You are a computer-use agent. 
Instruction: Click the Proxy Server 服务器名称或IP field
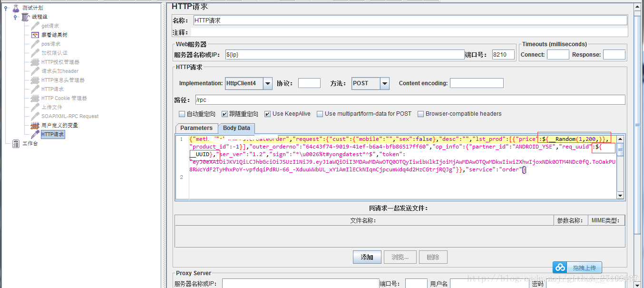point(301,284)
